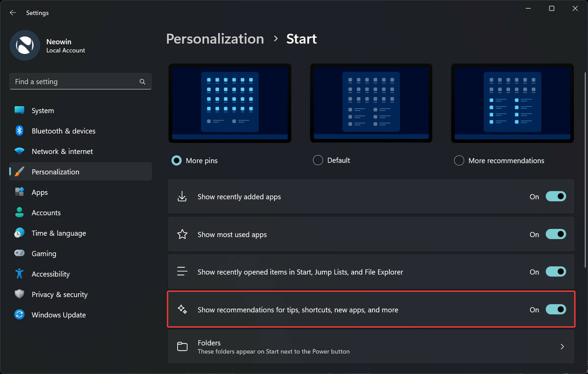588x374 pixels.
Task: Click the Windows Update icon
Action: click(19, 314)
